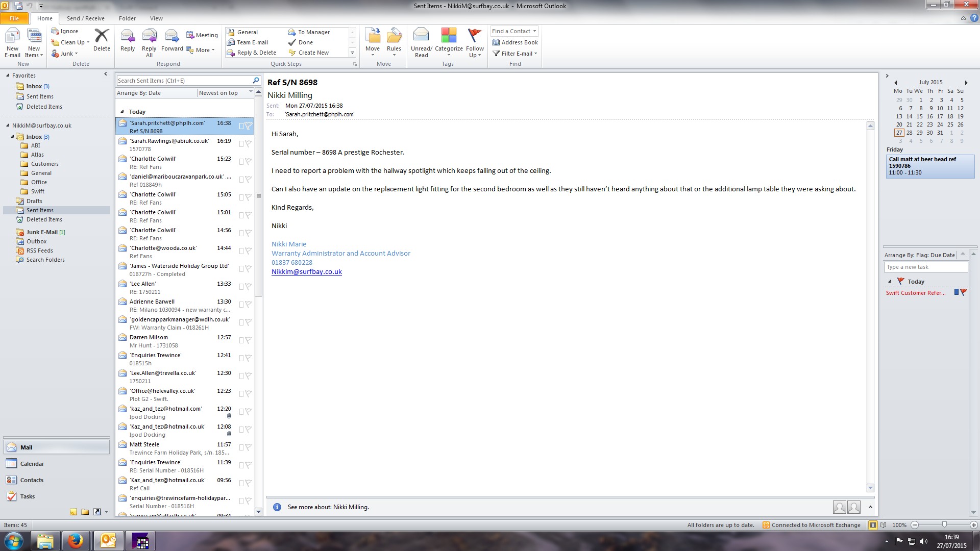Viewport: 980px width, 551px height.
Task: Collapse the Today message group
Action: click(122, 112)
